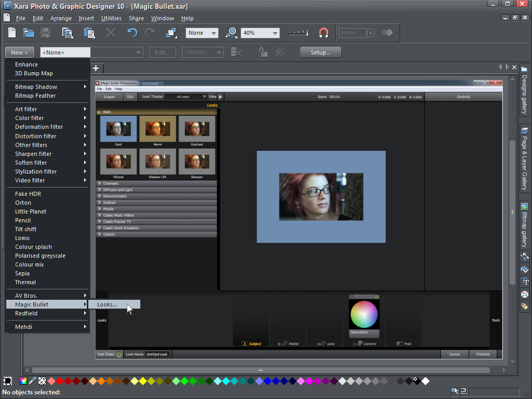
Task: Click the Saturation color wheel tool
Action: pyautogui.click(x=364, y=314)
